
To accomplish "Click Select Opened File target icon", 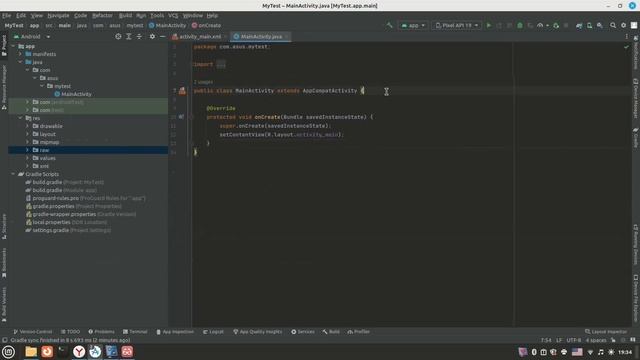I will pos(118,36).
